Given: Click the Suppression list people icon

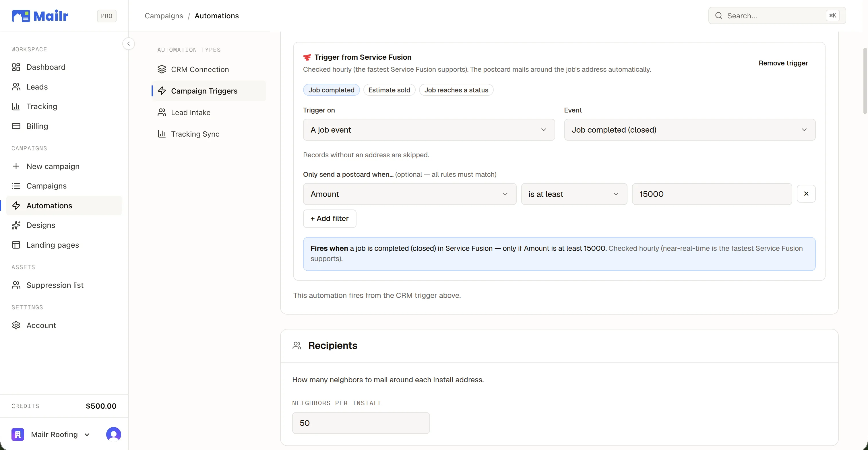Looking at the screenshot, I should [16, 285].
